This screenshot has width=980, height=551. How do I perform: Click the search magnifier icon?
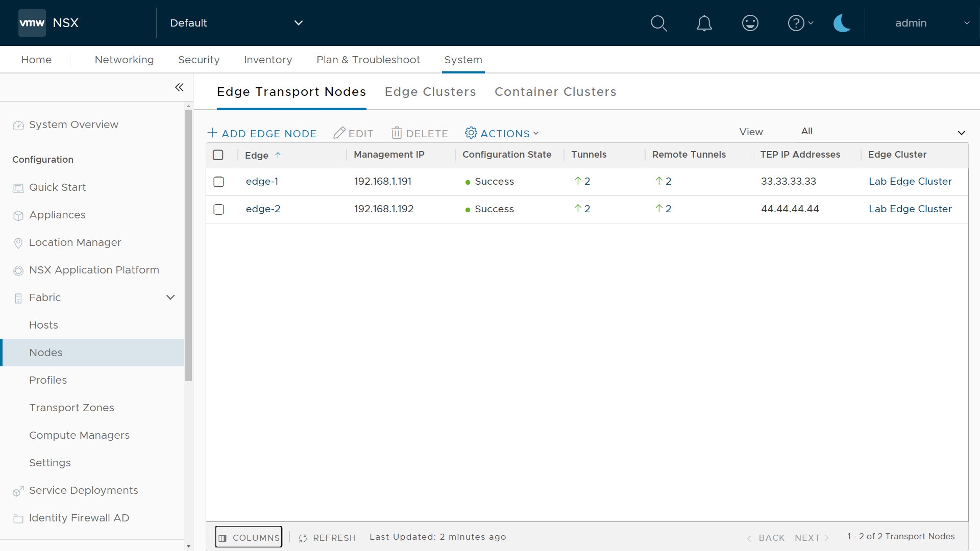point(658,23)
